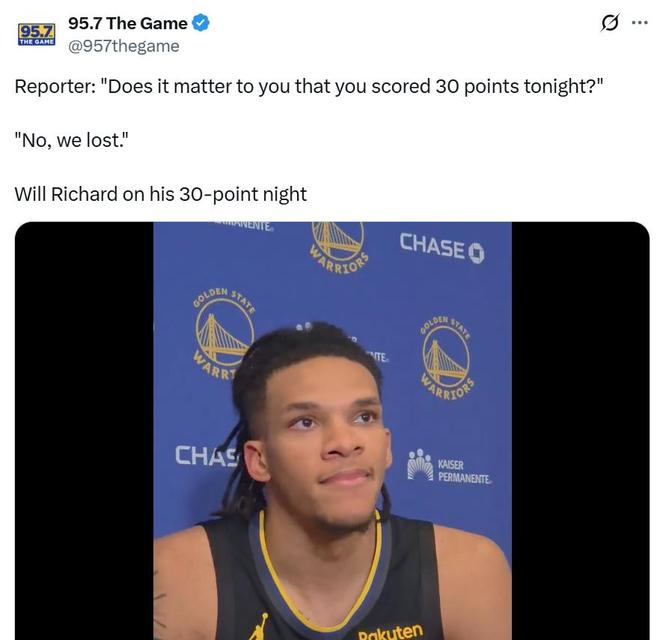Screen dimensions: 660x640
Task: Visit the 95.7 The Game account name
Action: tap(128, 23)
